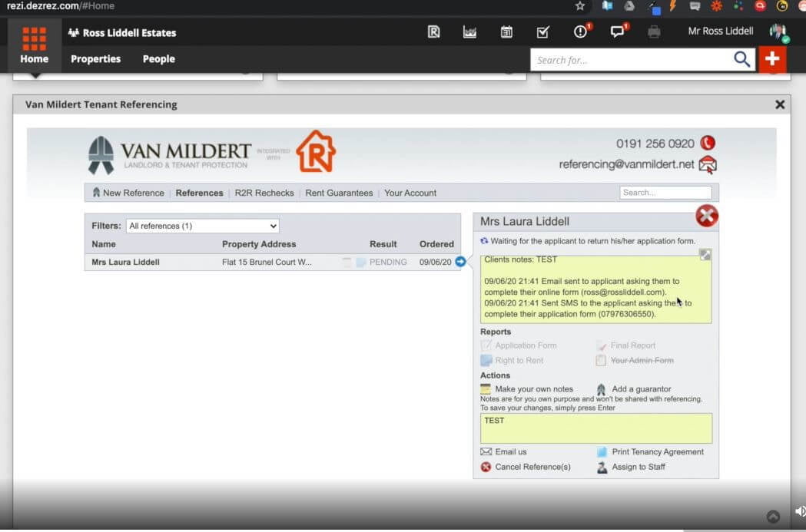The height and width of the screenshot is (532, 806).
Task: Open Your Account tab
Action: click(x=410, y=193)
